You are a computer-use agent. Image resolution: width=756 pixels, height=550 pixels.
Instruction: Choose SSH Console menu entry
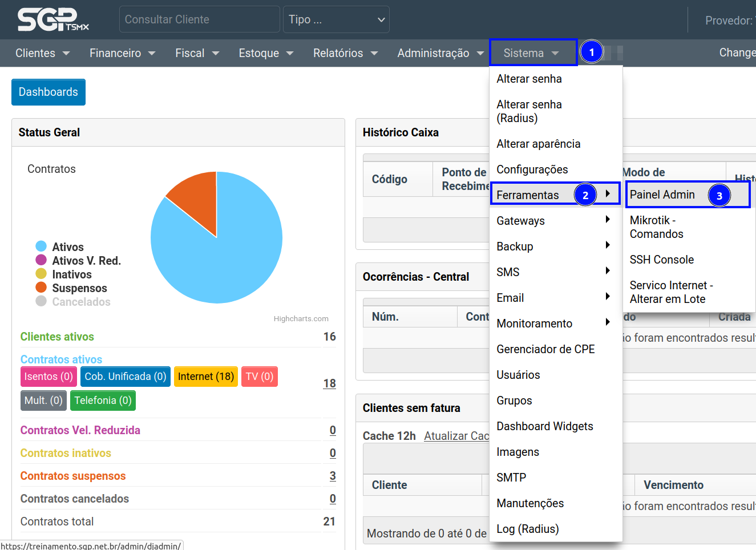pos(661,260)
